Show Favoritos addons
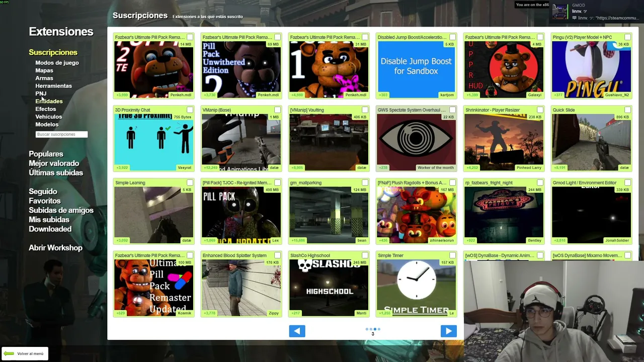The image size is (644, 362). pyautogui.click(x=45, y=201)
